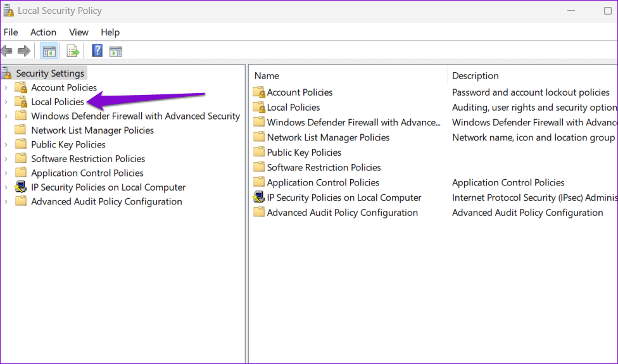This screenshot has width=618, height=364.
Task: Click the Forward arrow toolbar icon
Action: [24, 51]
